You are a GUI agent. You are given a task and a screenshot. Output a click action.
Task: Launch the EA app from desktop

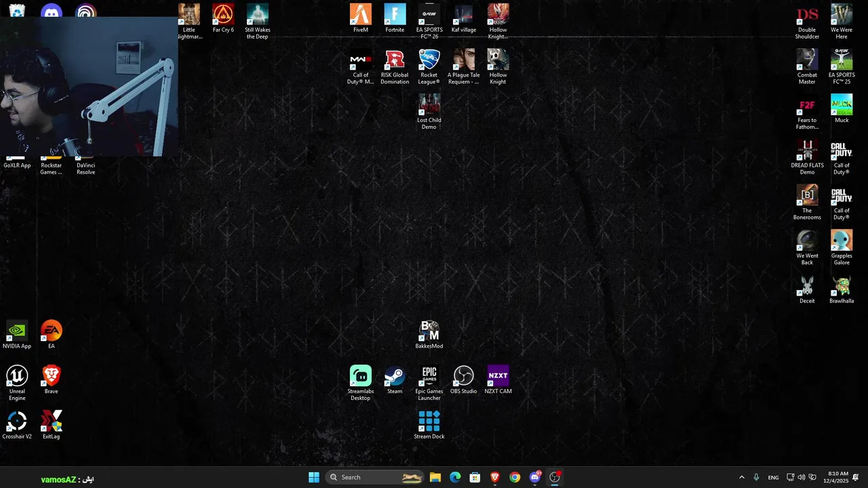[x=52, y=335]
